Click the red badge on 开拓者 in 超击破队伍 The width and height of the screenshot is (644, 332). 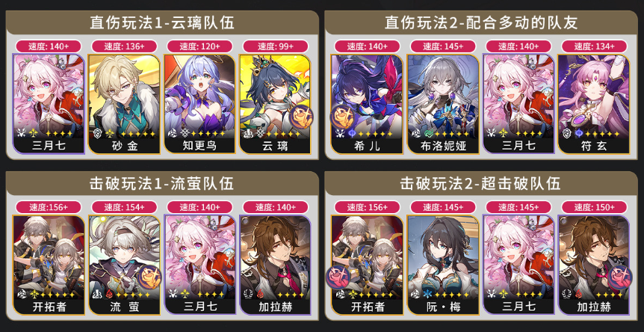(x=337, y=277)
